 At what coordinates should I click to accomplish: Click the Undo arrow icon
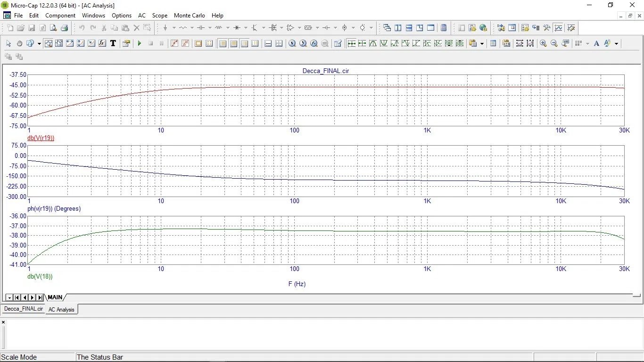click(82, 28)
